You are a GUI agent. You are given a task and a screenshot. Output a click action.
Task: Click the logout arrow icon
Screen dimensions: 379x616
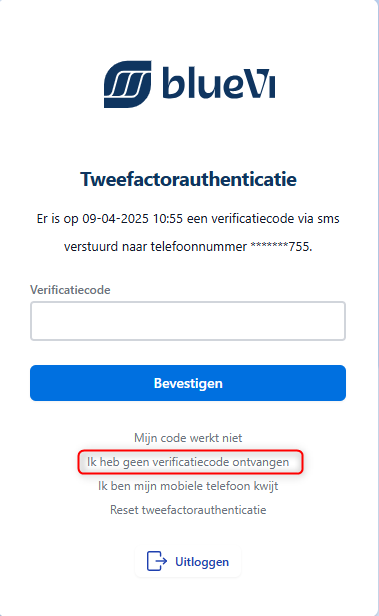[157, 561]
